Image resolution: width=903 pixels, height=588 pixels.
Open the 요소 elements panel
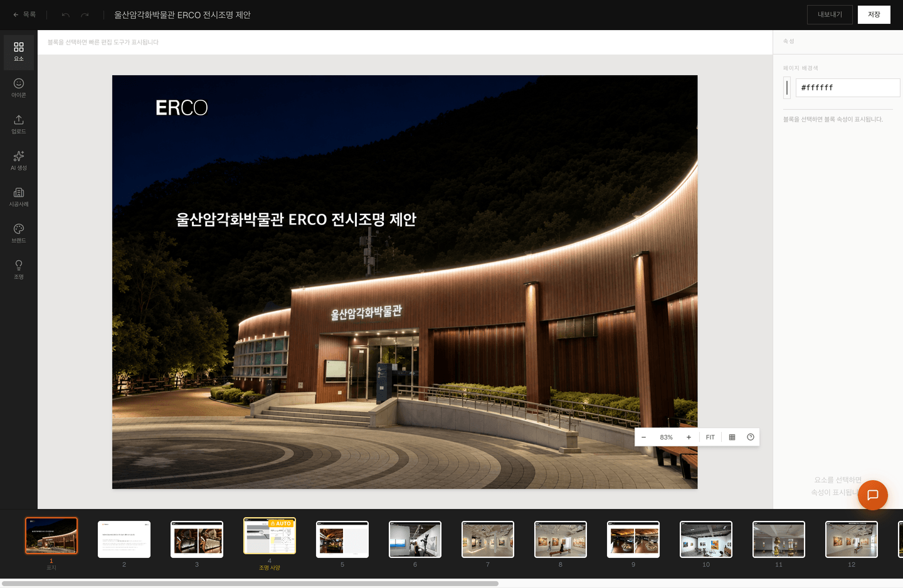(19, 52)
